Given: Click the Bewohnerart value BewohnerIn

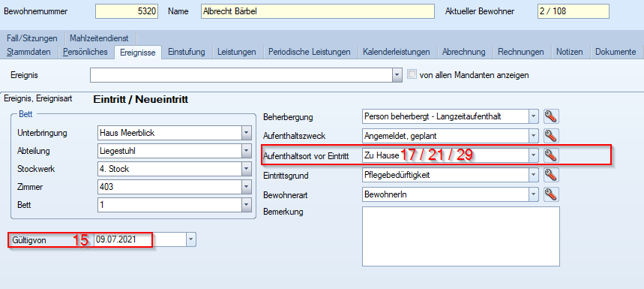Looking at the screenshot, I should [385, 194].
